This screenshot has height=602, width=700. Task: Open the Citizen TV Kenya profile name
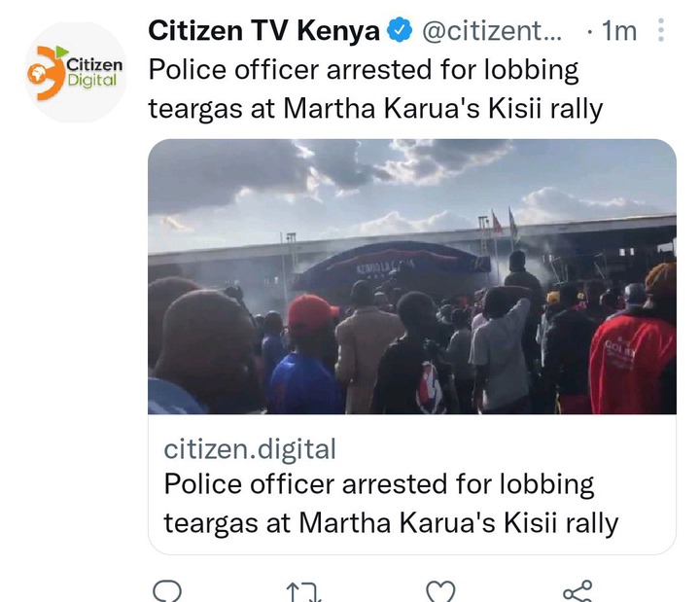263,30
